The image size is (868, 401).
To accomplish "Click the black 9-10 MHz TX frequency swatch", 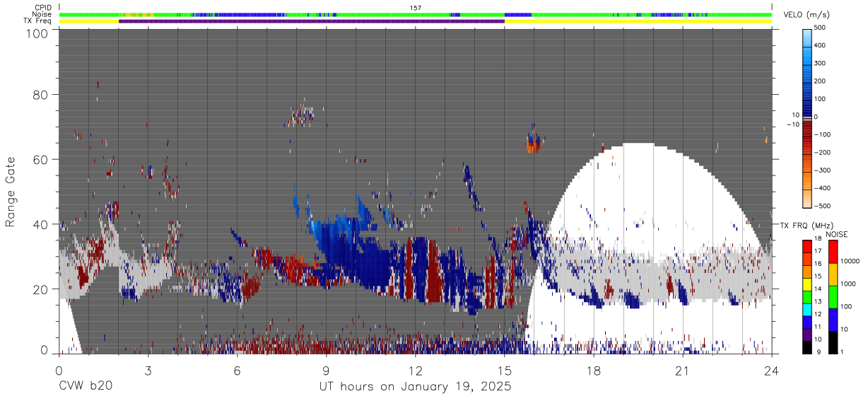I will click(x=807, y=347).
